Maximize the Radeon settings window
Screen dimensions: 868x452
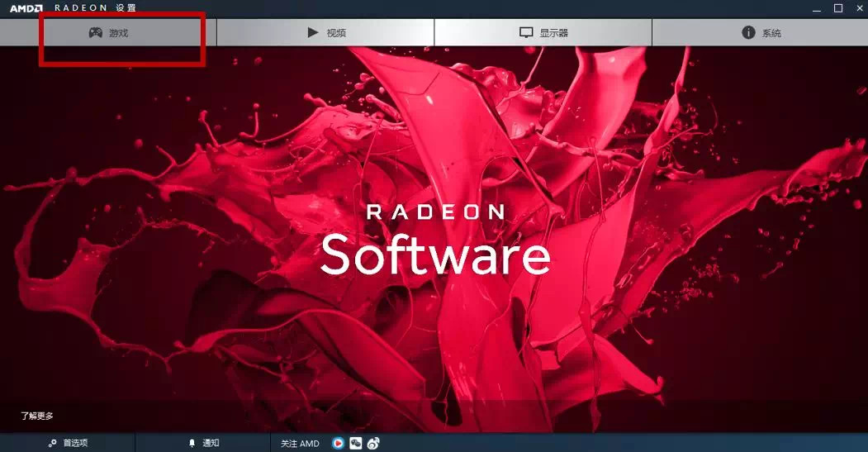[838, 8]
